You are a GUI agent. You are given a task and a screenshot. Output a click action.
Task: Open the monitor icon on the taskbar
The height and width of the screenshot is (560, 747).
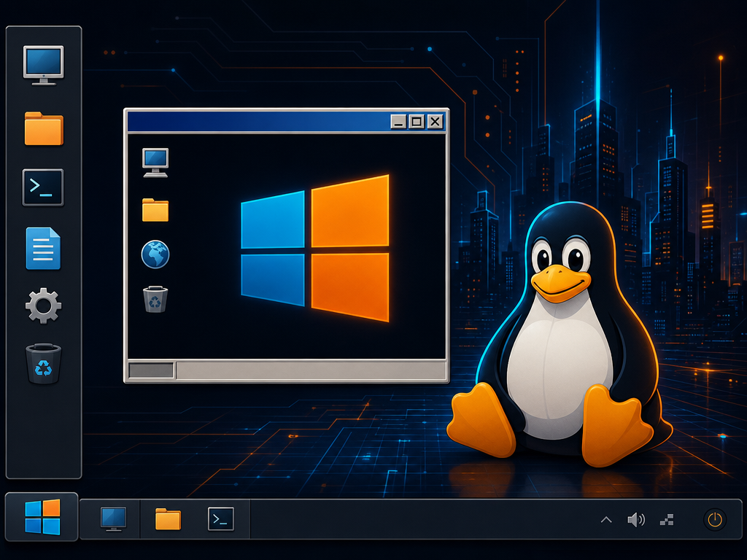[113, 518]
